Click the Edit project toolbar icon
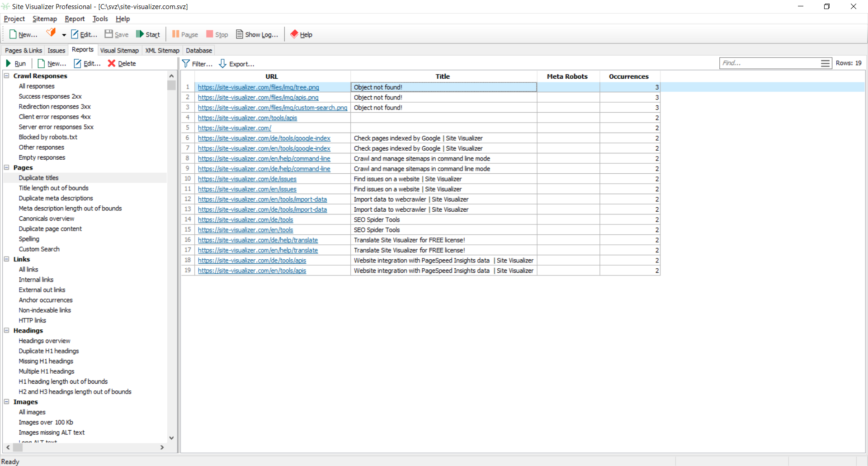 pyautogui.click(x=75, y=34)
